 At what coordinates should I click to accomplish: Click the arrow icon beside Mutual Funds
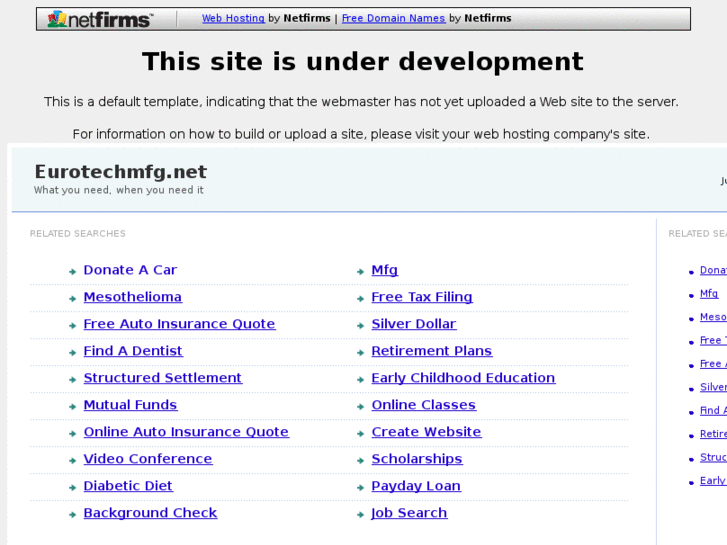point(72,406)
